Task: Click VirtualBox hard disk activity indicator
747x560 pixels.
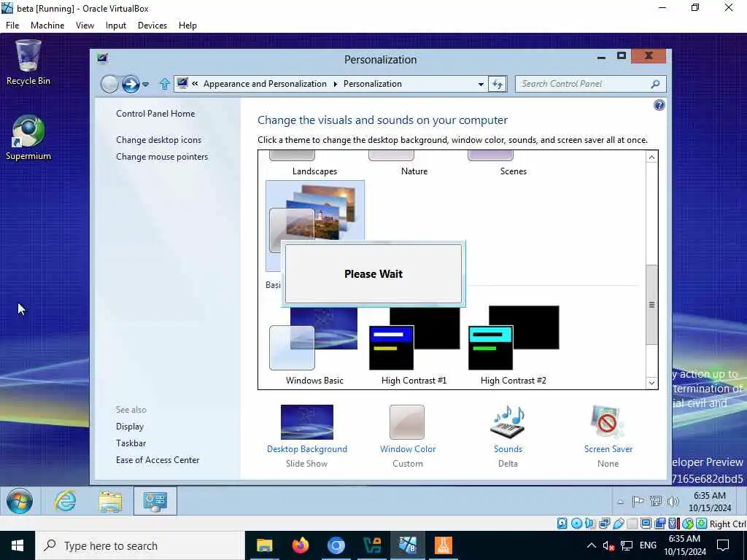Action: [x=562, y=524]
